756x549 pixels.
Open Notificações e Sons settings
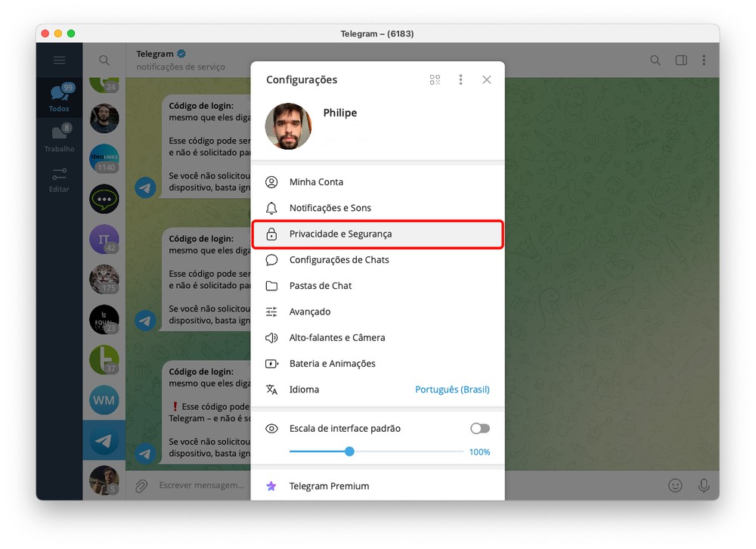330,208
